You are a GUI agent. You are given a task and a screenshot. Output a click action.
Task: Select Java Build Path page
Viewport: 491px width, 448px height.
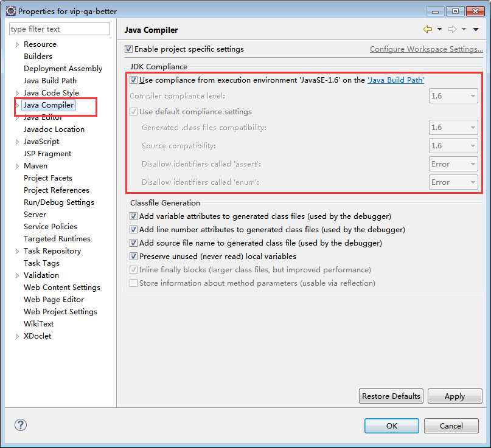coord(50,81)
